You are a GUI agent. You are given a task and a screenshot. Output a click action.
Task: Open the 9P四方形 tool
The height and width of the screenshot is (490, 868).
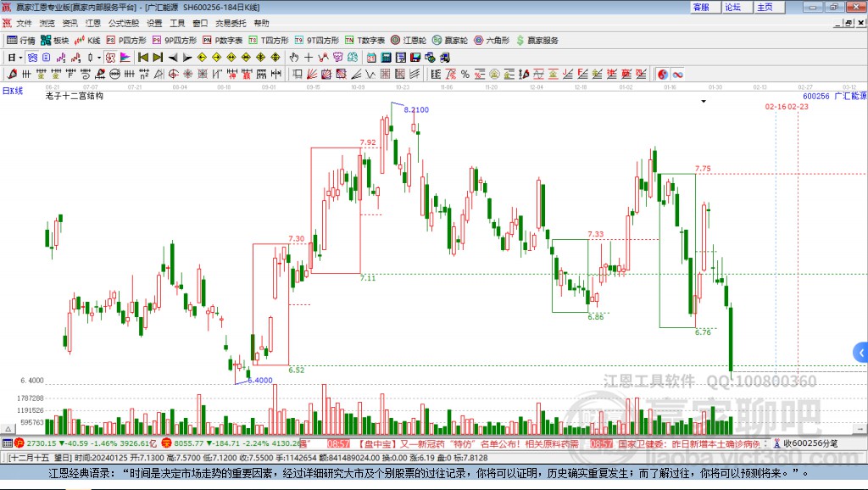tap(175, 41)
